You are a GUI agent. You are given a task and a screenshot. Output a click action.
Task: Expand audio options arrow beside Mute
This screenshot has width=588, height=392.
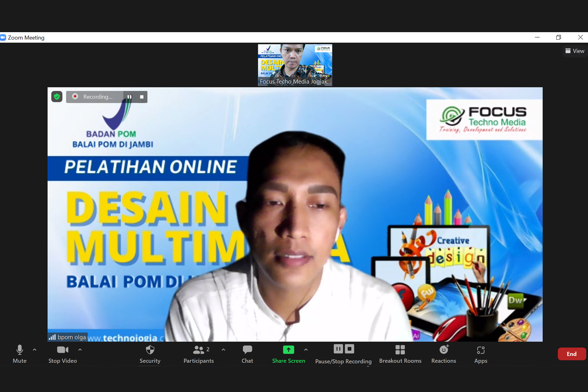click(34, 350)
